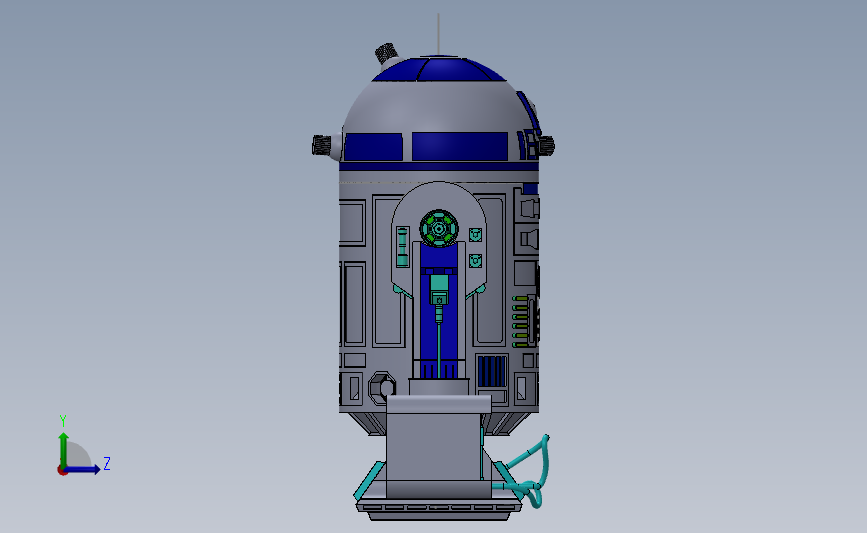Click the green Y axis of the triad

(x=64, y=449)
